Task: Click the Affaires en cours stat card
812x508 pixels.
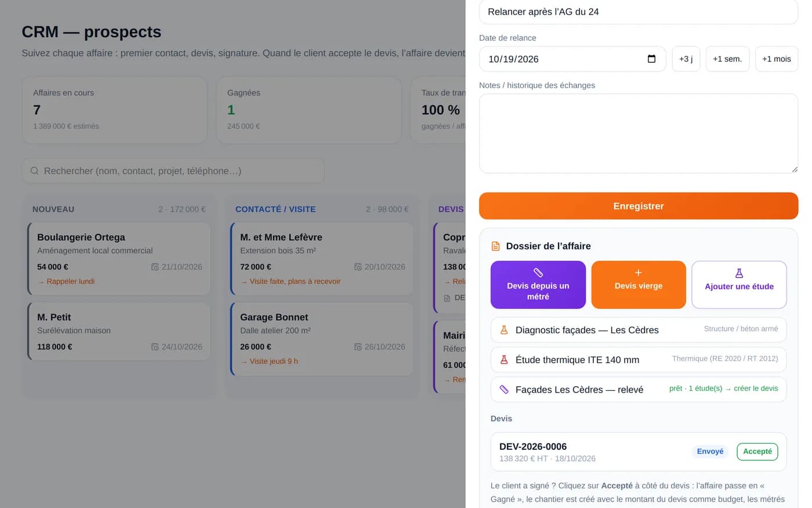Action: pyautogui.click(x=114, y=110)
